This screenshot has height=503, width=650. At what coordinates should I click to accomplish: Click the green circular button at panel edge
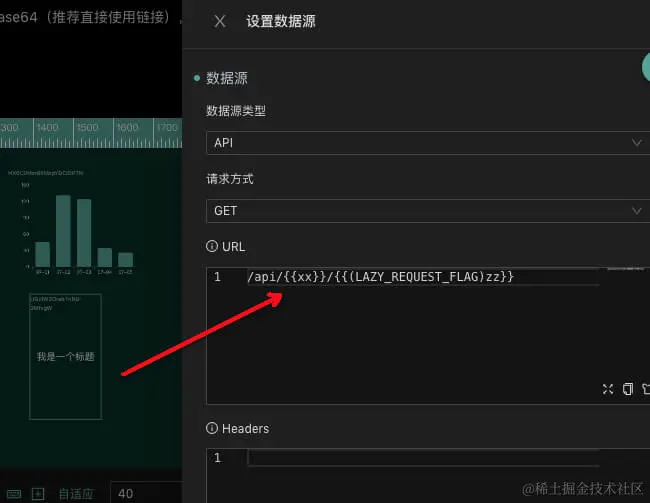646,66
